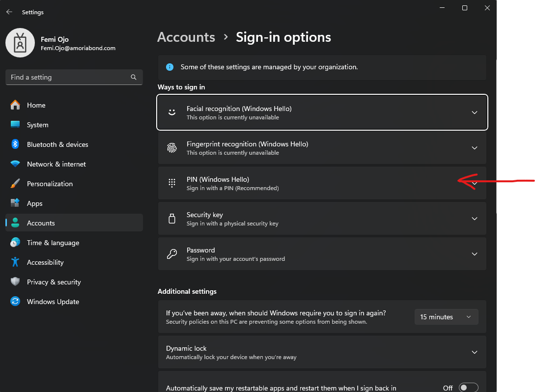Open the 15 minutes dropdown
The height and width of the screenshot is (392, 535).
click(446, 317)
